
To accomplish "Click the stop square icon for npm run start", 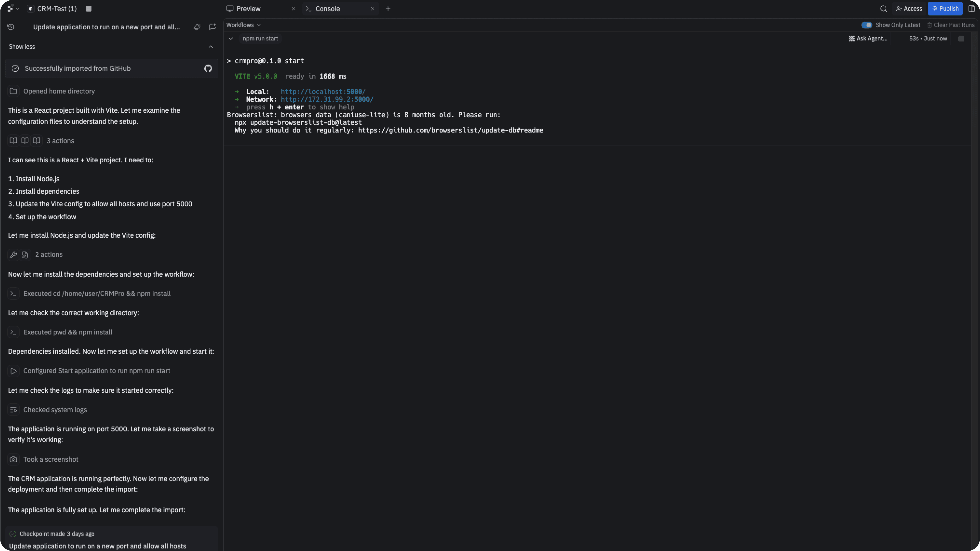I will 961,38.
